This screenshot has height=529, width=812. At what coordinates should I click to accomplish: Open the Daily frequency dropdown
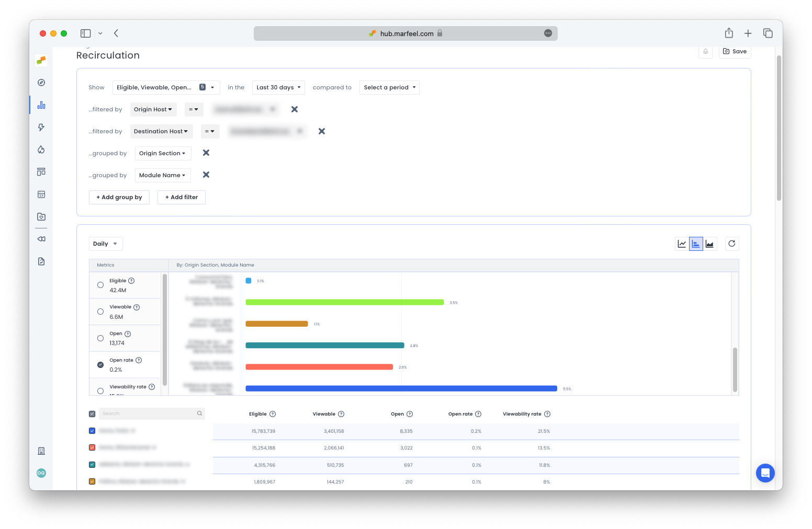pos(105,244)
